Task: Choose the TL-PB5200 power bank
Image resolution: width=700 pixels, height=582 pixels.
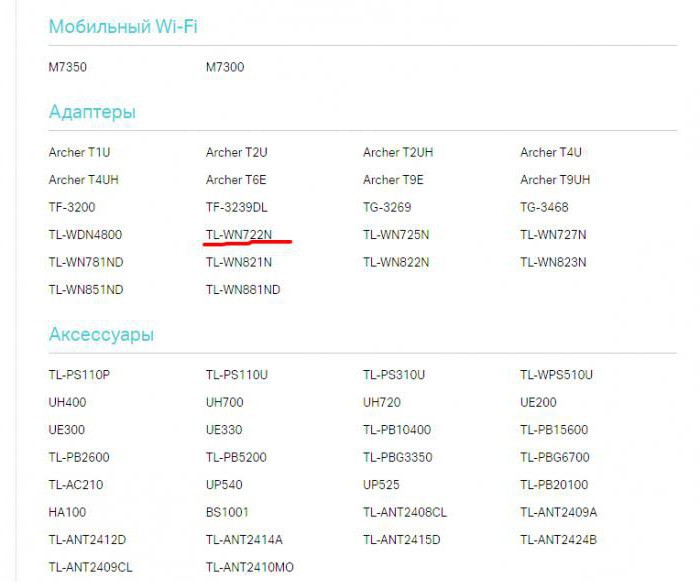Action: pos(236,457)
